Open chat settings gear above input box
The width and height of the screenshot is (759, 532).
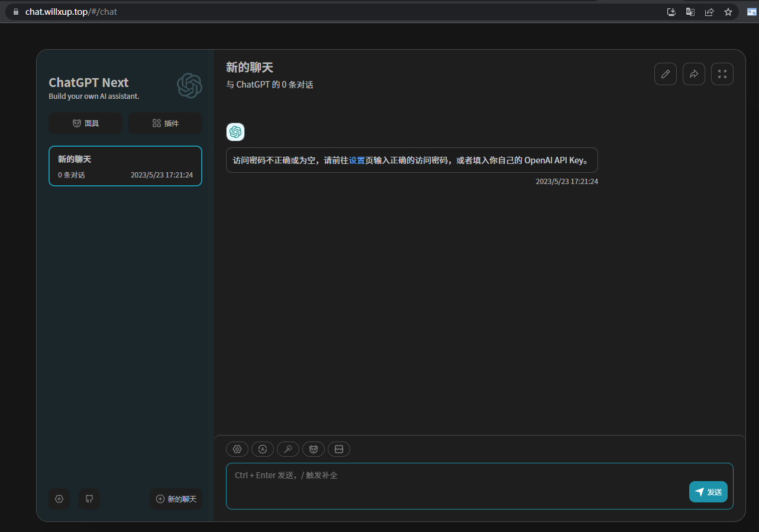[237, 449]
